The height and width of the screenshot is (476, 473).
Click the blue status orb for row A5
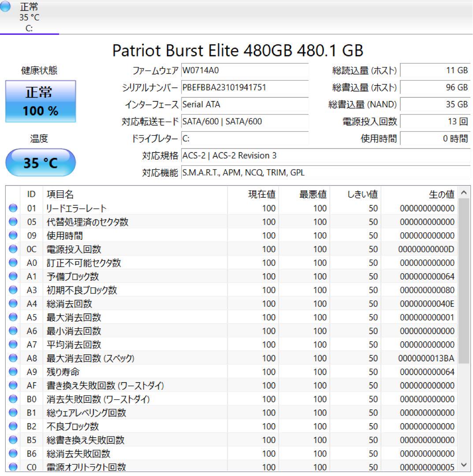coord(13,317)
